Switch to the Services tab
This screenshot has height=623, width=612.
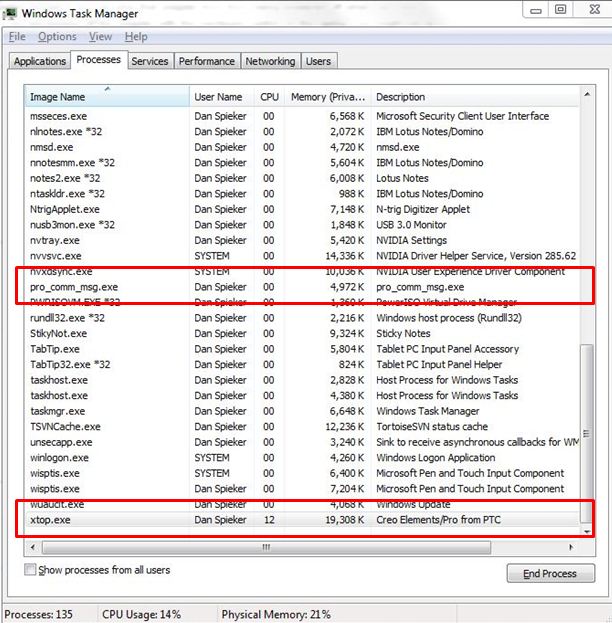click(x=150, y=61)
